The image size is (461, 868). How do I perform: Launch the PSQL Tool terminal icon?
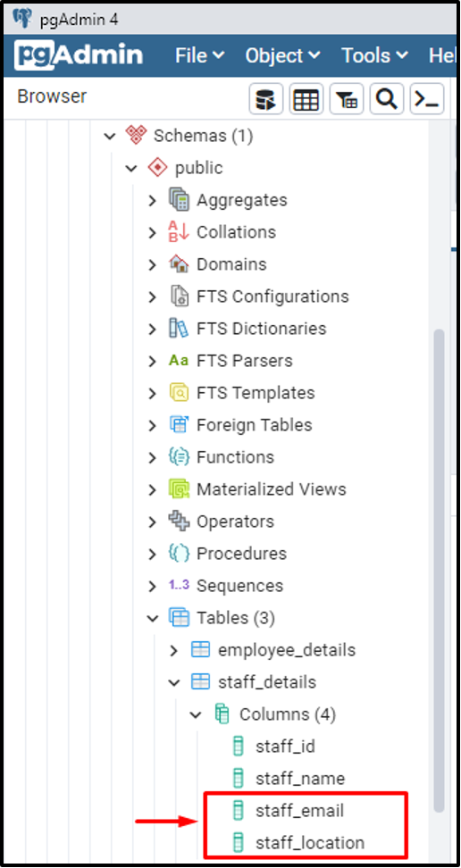tap(427, 100)
